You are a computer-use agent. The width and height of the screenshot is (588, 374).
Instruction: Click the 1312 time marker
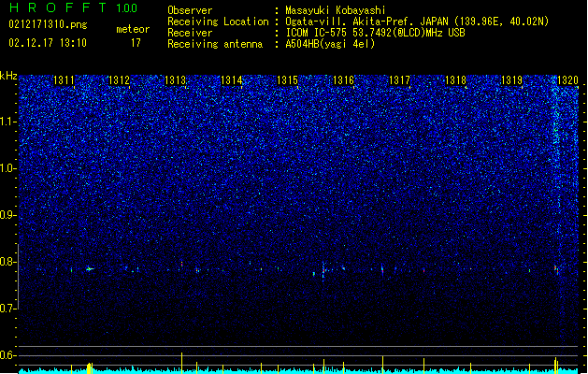click(119, 80)
